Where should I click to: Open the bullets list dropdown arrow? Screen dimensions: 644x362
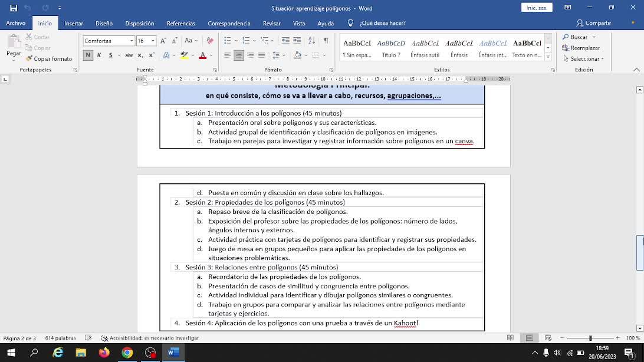[236, 41]
